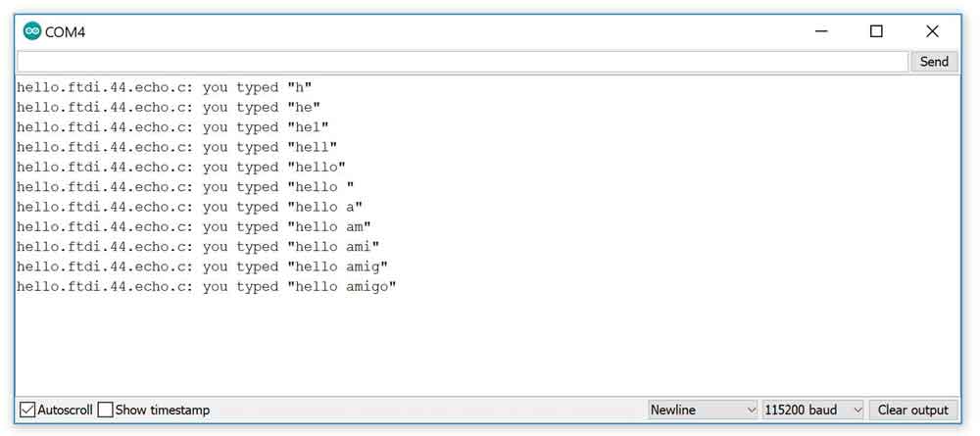Minimize the COM4 serial monitor window
Image resolution: width=980 pixels, height=436 pixels.
(x=821, y=31)
